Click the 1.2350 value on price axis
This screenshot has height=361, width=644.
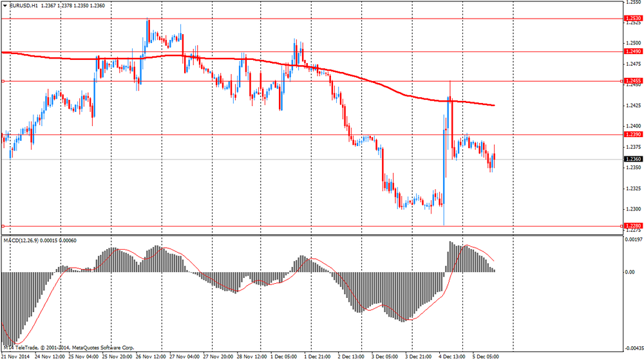(633, 168)
